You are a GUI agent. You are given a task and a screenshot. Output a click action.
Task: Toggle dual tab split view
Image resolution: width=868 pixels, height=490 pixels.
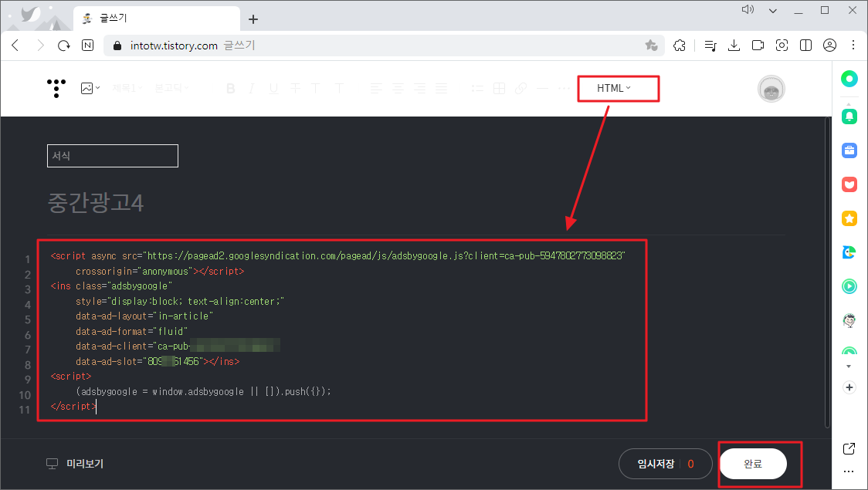pyautogui.click(x=806, y=46)
